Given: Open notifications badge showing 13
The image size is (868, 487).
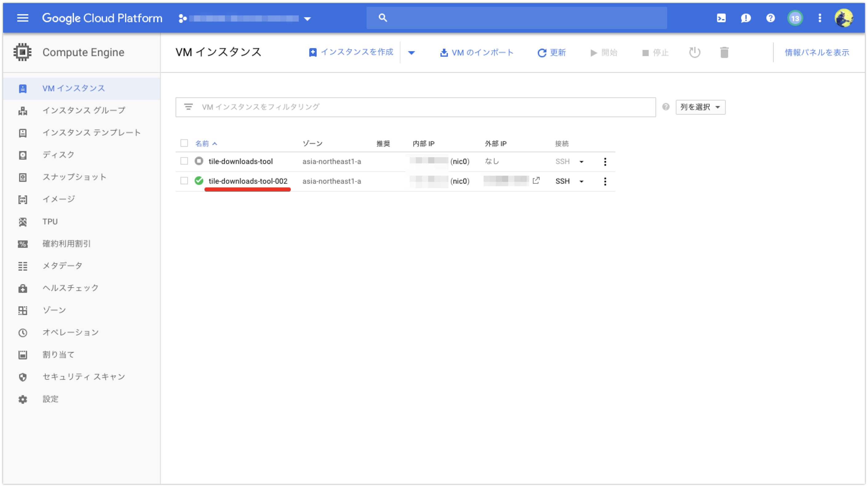Looking at the screenshot, I should [x=795, y=18].
